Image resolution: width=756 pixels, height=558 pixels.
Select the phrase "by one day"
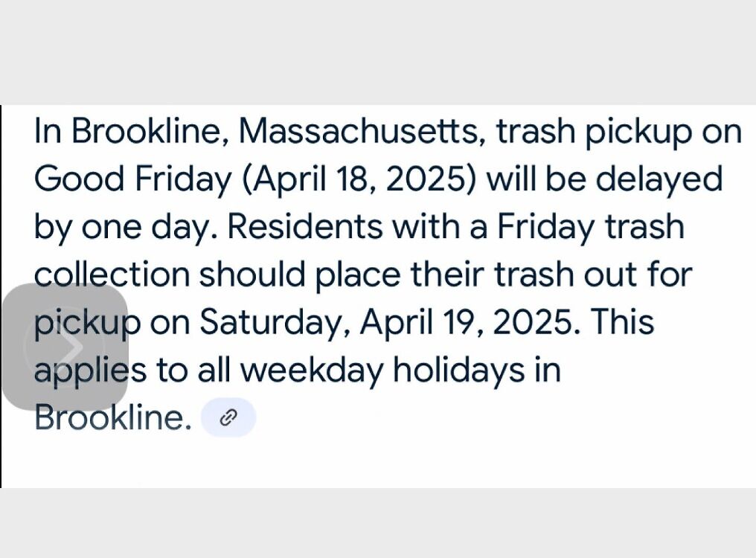click(126, 227)
